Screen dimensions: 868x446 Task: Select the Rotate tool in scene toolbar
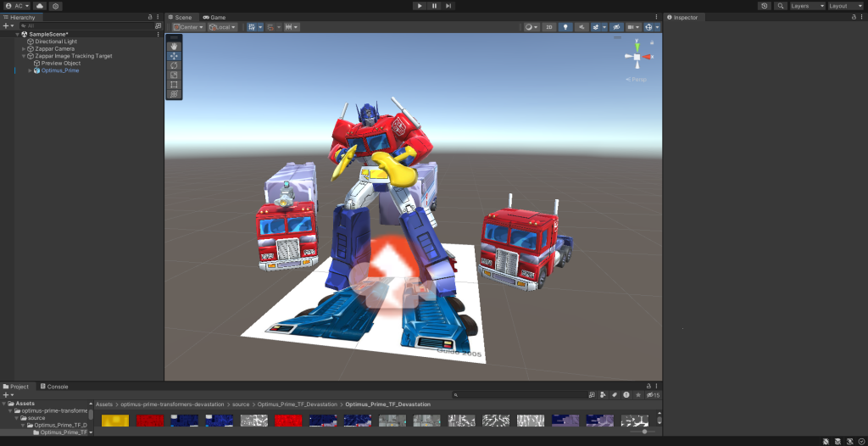pos(174,65)
